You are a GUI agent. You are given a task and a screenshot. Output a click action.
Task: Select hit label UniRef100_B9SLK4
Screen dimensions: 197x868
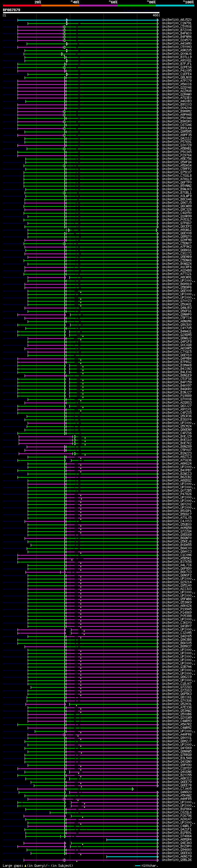pyautogui.click(x=177, y=128)
